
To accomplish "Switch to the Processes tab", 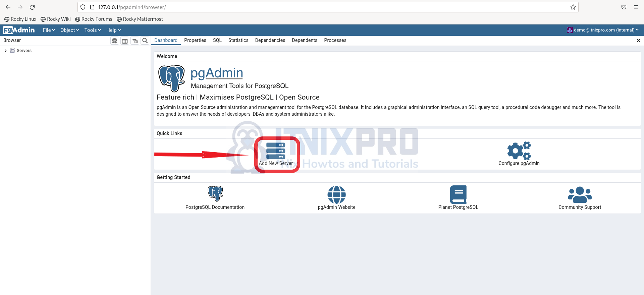I will click(335, 41).
